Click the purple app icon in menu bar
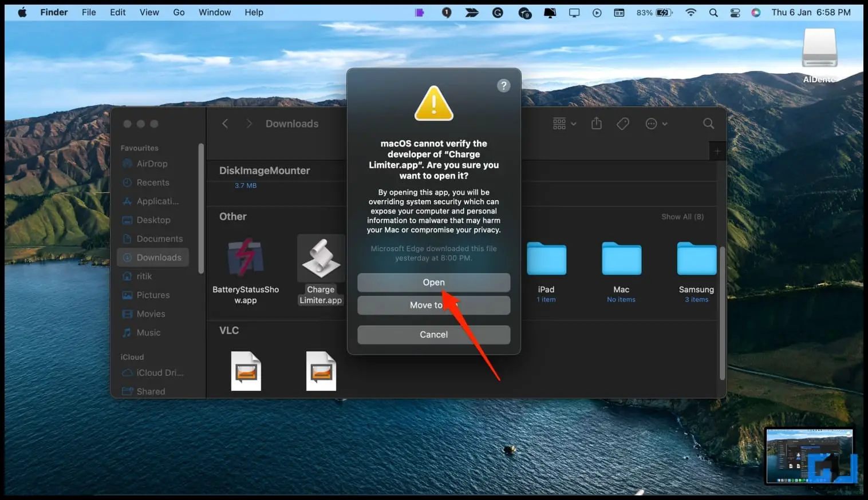868x500 pixels. pos(420,12)
